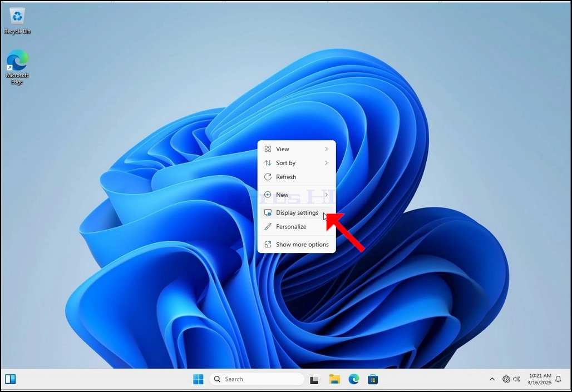Open Task View on the taskbar
Image resolution: width=572 pixels, height=392 pixels.
[x=314, y=380]
